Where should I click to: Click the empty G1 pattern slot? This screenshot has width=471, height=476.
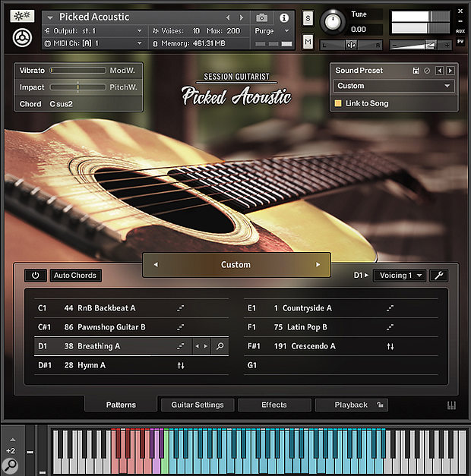[x=341, y=365]
